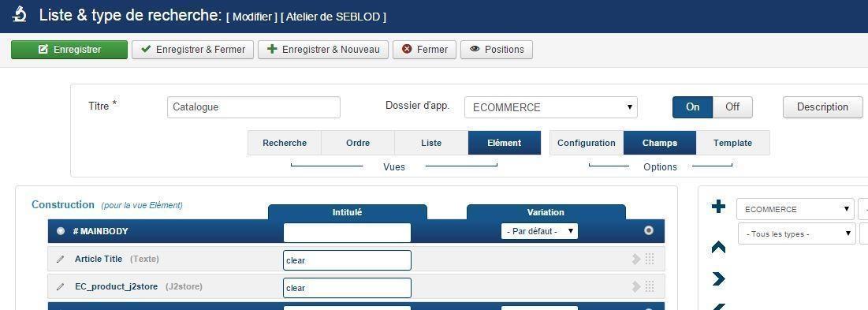Click the drag handle grid on Article Title row

coord(650,259)
